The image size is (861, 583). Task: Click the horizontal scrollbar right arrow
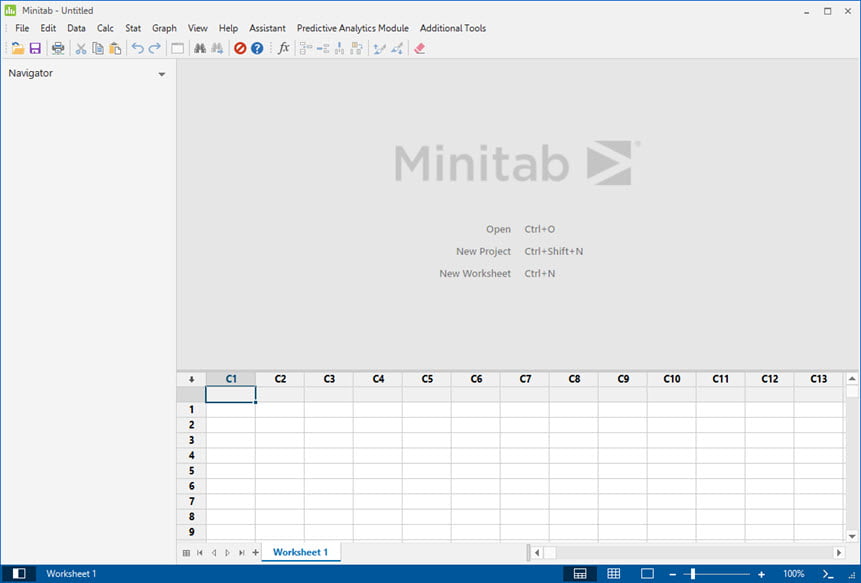coord(838,553)
